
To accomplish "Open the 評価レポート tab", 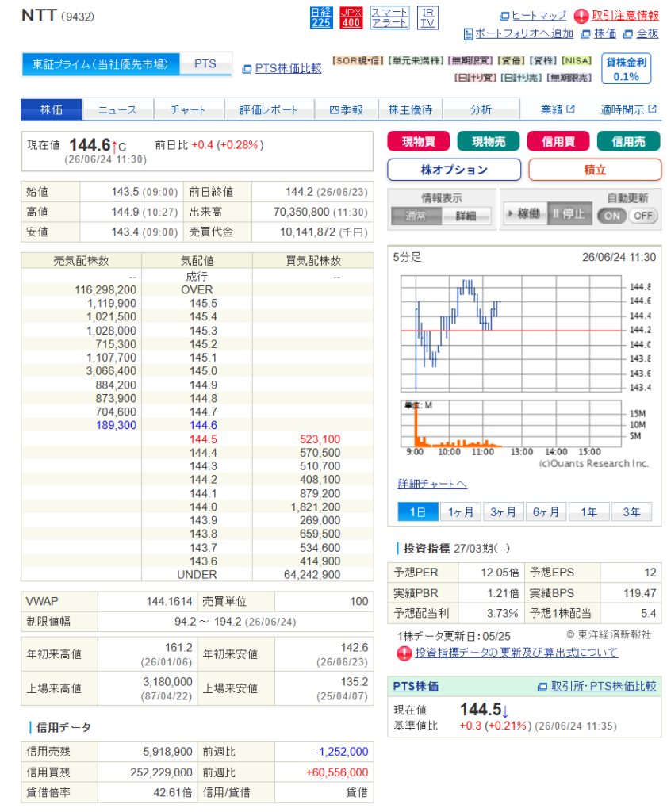I will coord(269,109).
